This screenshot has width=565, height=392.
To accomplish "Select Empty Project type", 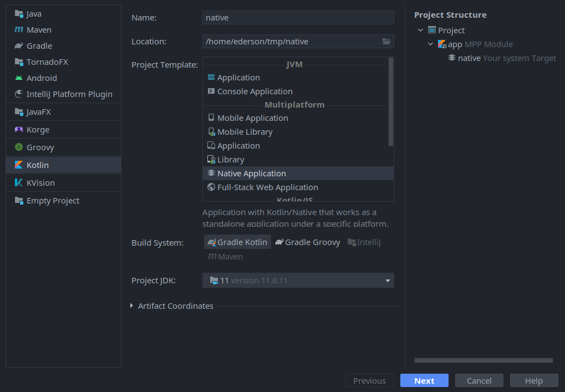I will pos(63,200).
